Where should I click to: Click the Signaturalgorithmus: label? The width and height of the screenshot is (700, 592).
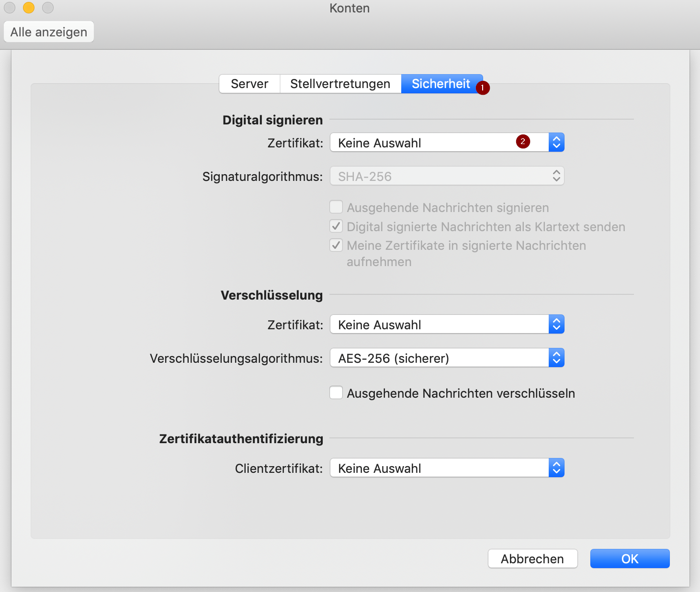263,177
